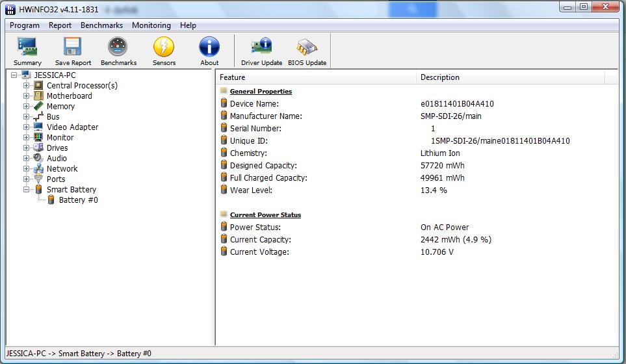Click the Video Adapter icon in tree
The height and width of the screenshot is (364, 626).
(x=38, y=127)
